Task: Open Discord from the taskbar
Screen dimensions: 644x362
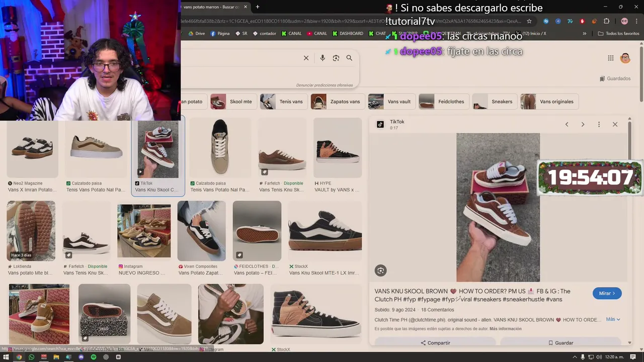Action: coord(81,357)
